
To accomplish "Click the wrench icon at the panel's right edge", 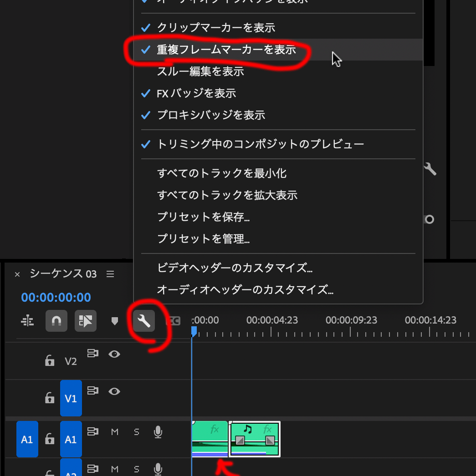I will coord(430,168).
